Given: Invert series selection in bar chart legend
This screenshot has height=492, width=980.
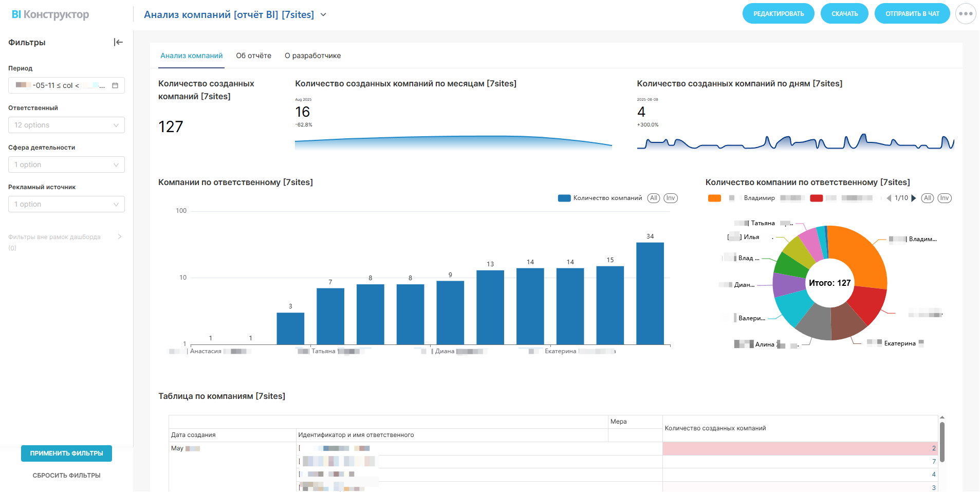Looking at the screenshot, I should click(x=671, y=198).
